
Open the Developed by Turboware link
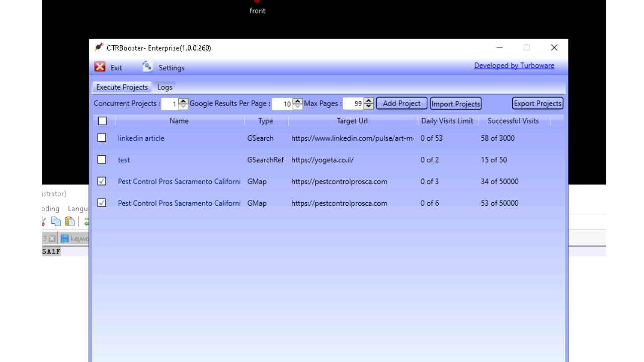[x=514, y=65]
